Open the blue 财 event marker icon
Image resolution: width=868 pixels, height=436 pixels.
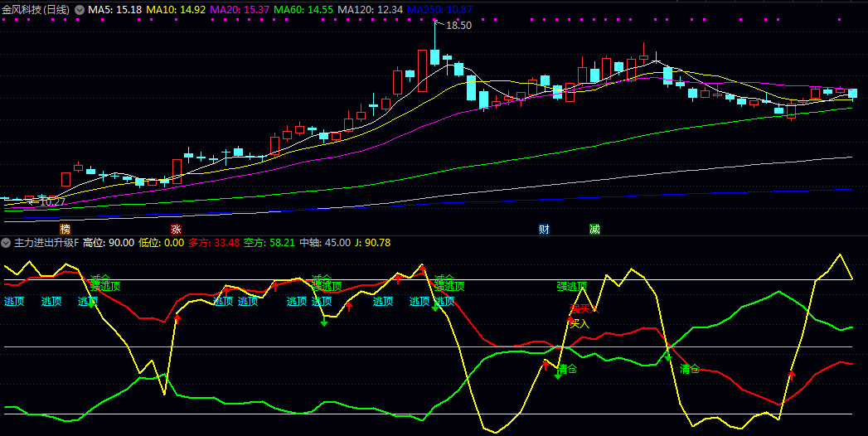click(544, 229)
